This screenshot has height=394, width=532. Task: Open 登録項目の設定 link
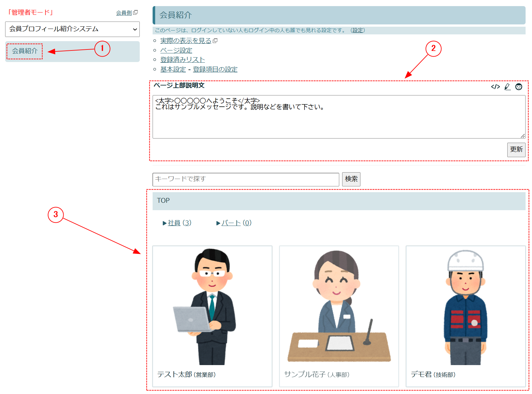[215, 69]
